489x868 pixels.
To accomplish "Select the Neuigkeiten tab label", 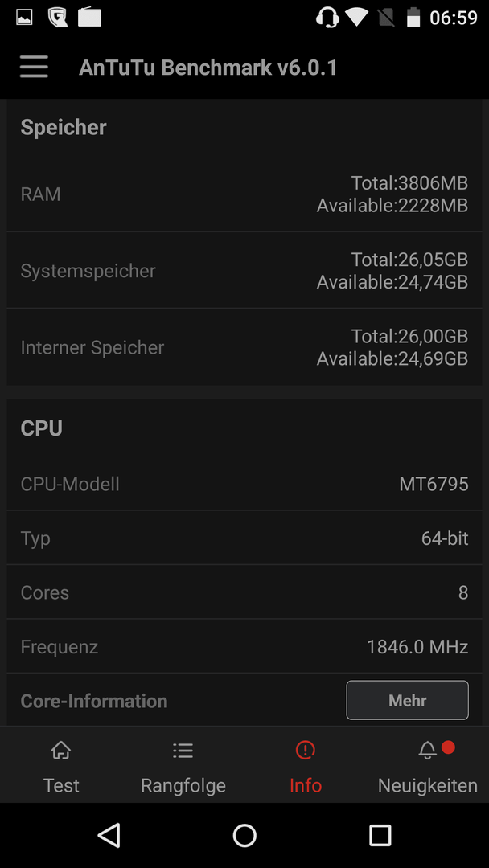I will pyautogui.click(x=428, y=785).
